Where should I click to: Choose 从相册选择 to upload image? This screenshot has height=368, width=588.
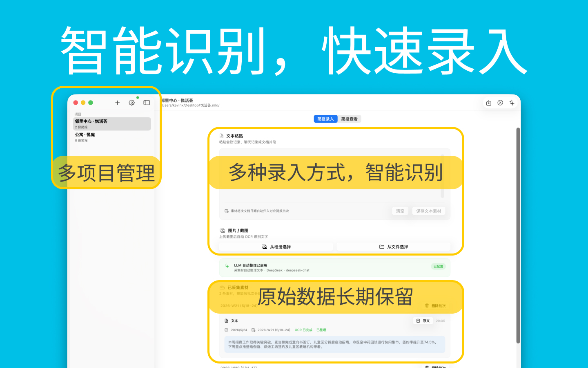[276, 247]
